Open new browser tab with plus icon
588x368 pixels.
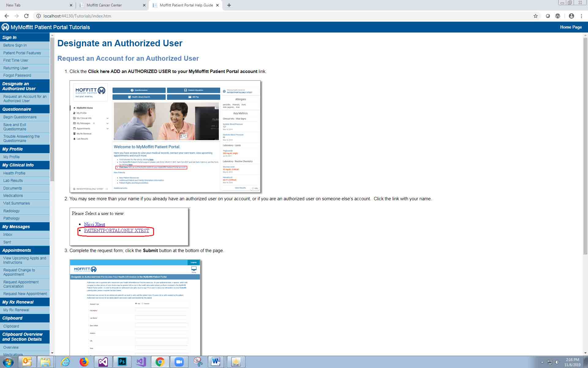(229, 5)
